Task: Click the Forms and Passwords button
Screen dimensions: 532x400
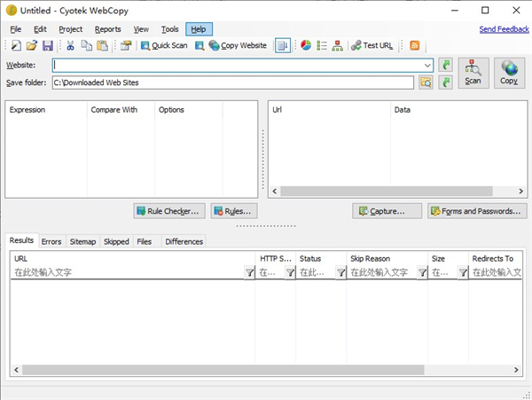Action: click(477, 211)
